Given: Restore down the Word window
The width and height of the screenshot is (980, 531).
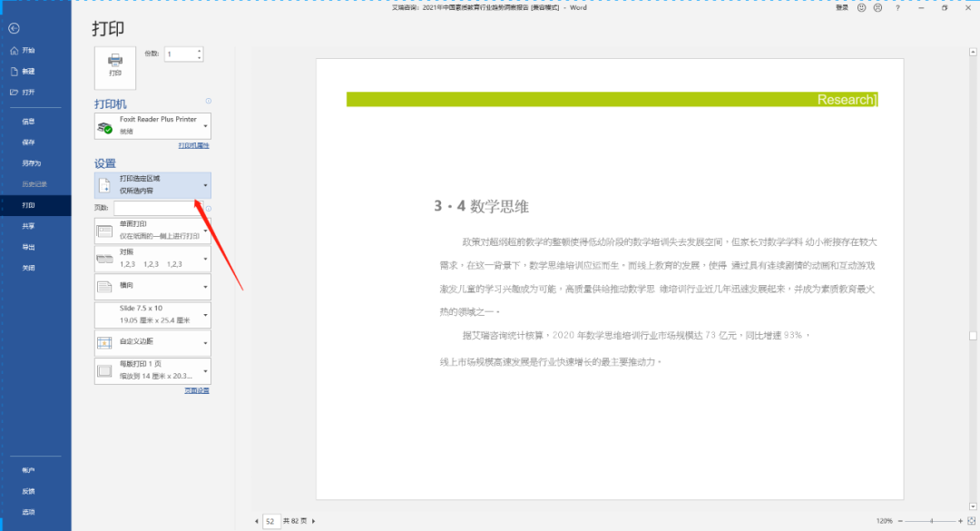Looking at the screenshot, I should (945, 8).
